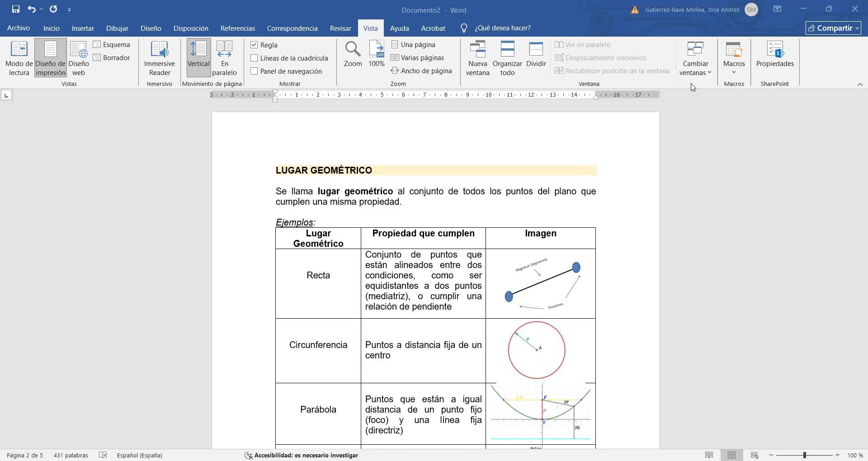Click Print Layout toggle in status bar

pos(731,455)
